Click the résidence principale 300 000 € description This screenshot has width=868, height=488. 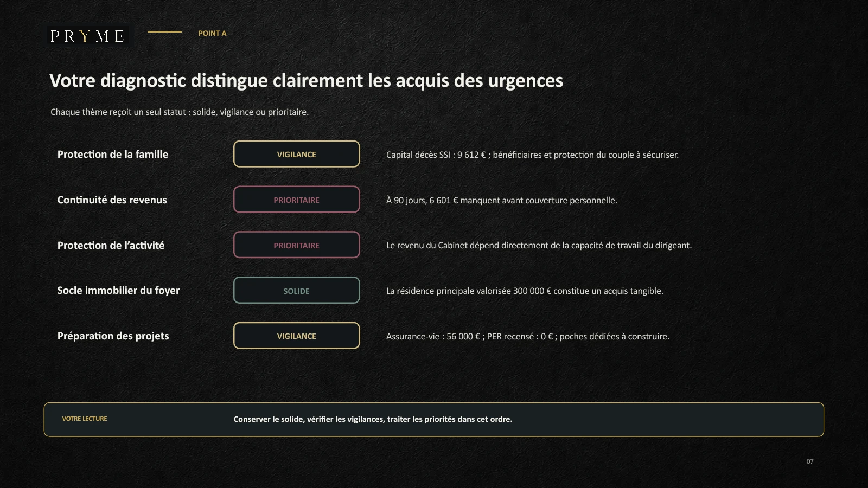coord(525,291)
